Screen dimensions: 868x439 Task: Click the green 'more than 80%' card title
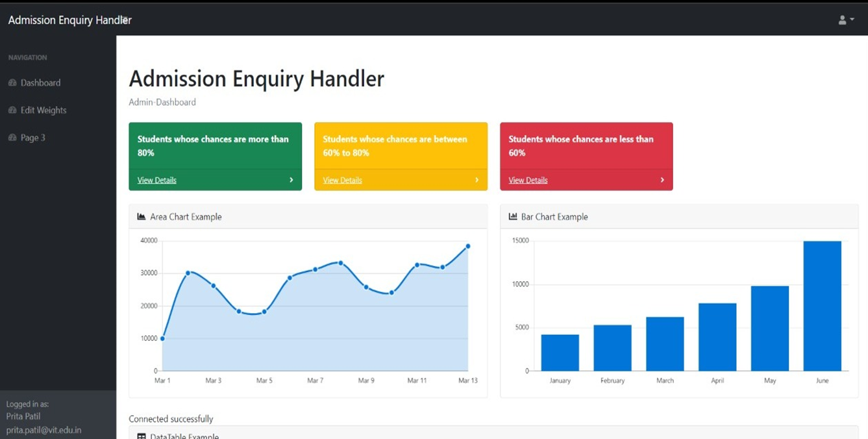tap(213, 146)
